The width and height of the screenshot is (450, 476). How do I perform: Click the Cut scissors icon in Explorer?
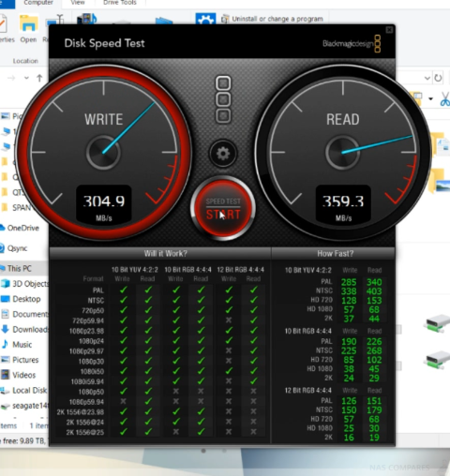point(445,99)
